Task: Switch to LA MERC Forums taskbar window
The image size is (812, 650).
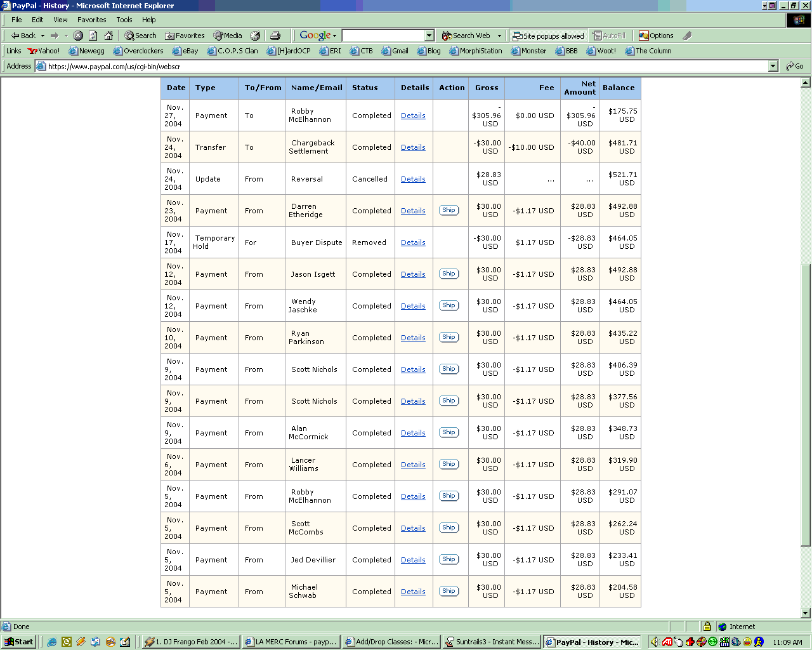Action: (291, 642)
